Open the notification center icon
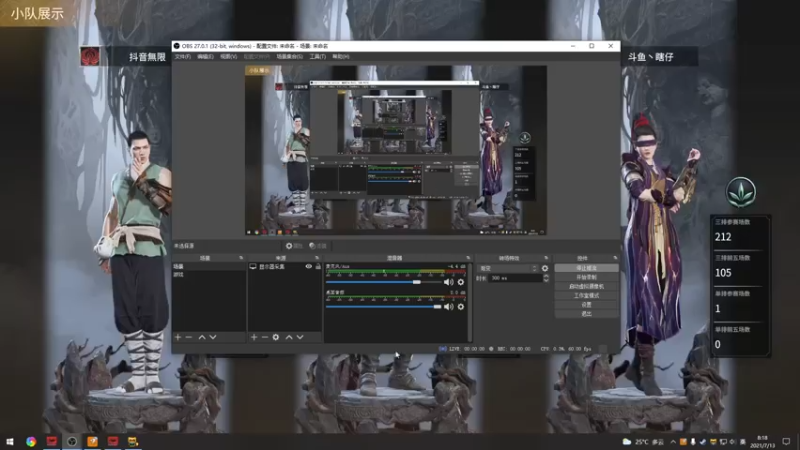Screen dimensions: 800x450 [786, 442]
